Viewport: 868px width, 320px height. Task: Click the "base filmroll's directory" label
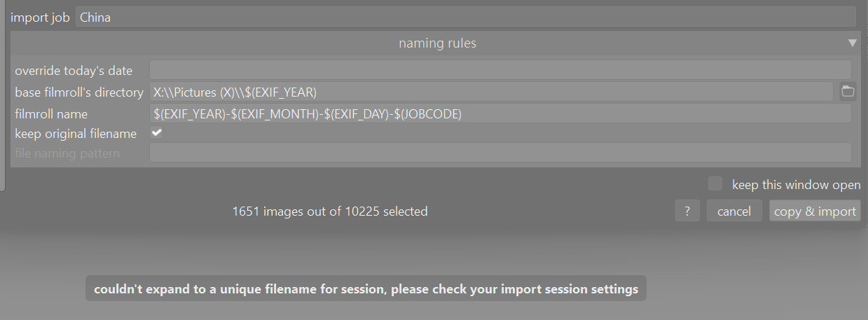[78, 92]
